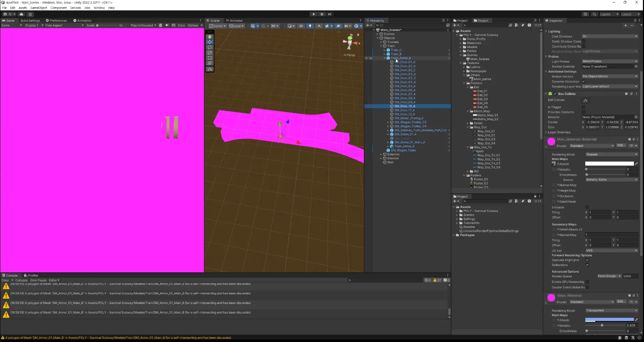Open Component menu
644x342 pixels.
coord(58,8)
